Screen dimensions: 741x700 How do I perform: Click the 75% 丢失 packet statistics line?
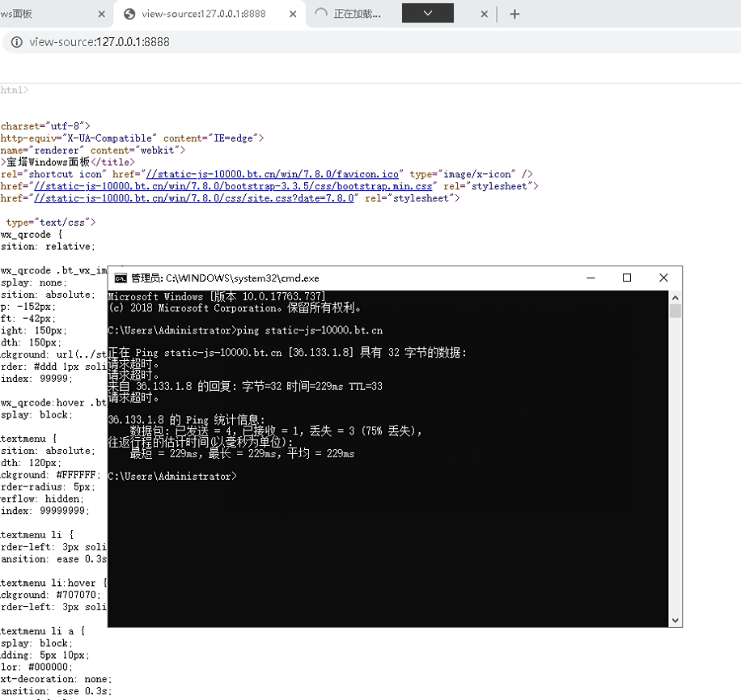[276, 431]
